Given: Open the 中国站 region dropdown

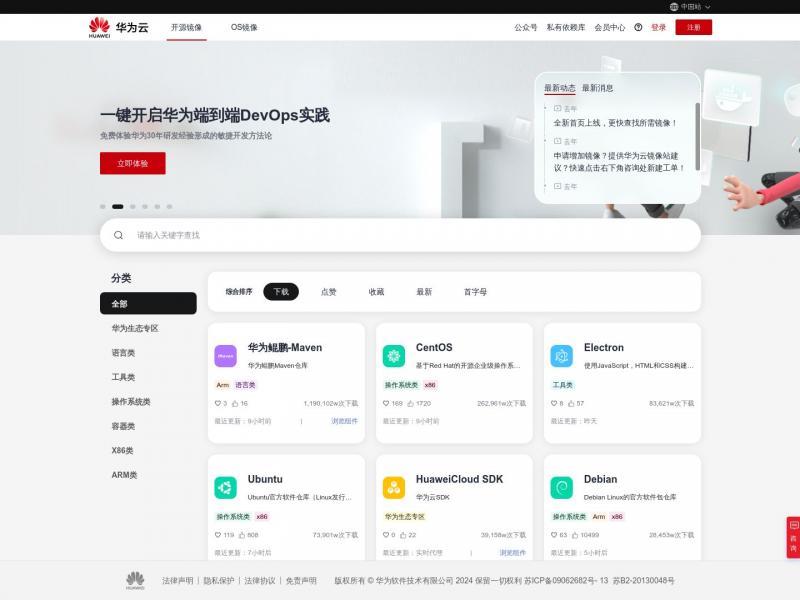Looking at the screenshot, I should point(690,7).
